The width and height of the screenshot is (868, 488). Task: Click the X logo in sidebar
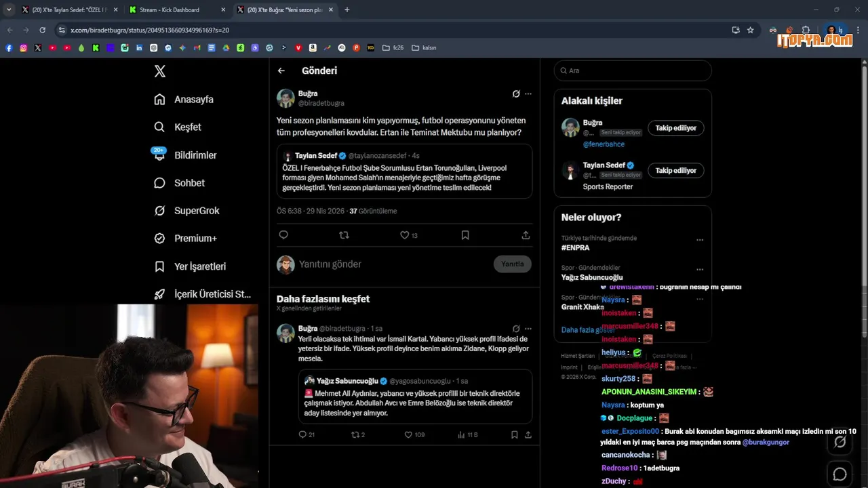[x=159, y=71]
